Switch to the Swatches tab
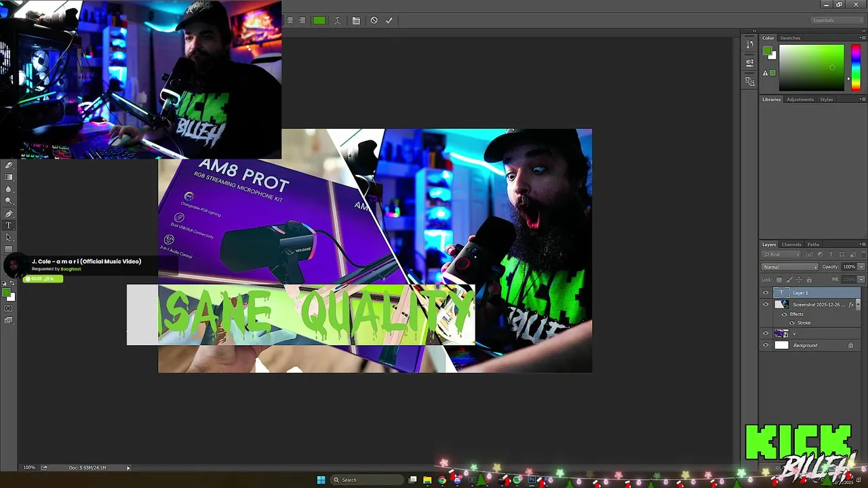Screen dimensions: 868x488 [x=790, y=38]
